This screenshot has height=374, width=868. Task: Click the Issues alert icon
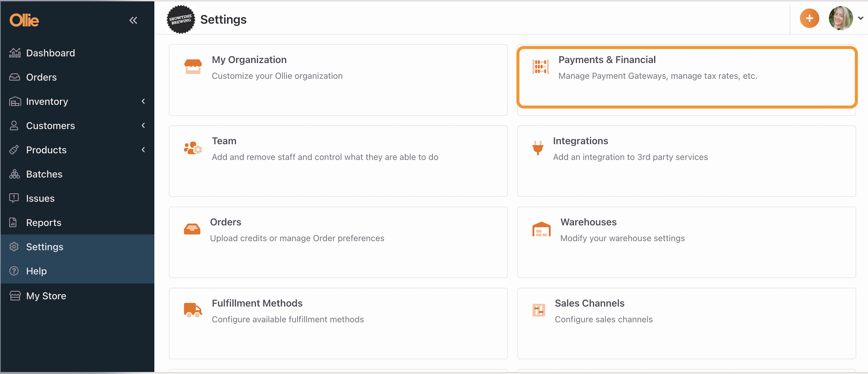[x=14, y=198]
